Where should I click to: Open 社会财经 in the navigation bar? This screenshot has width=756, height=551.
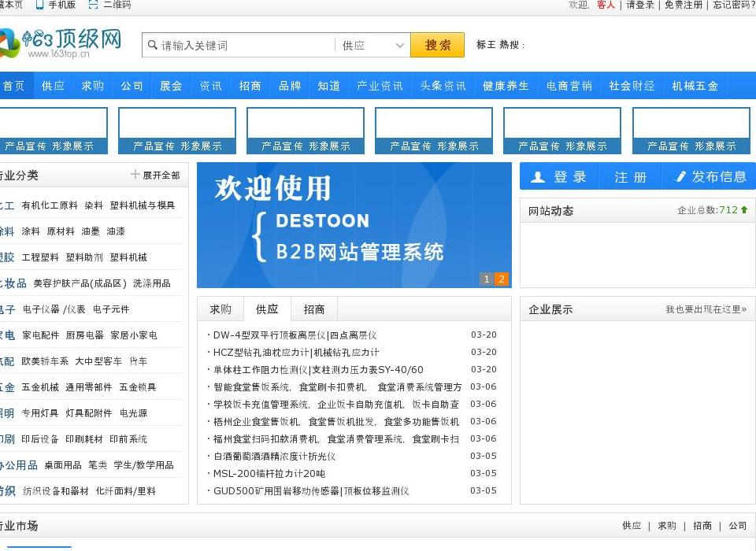click(632, 86)
